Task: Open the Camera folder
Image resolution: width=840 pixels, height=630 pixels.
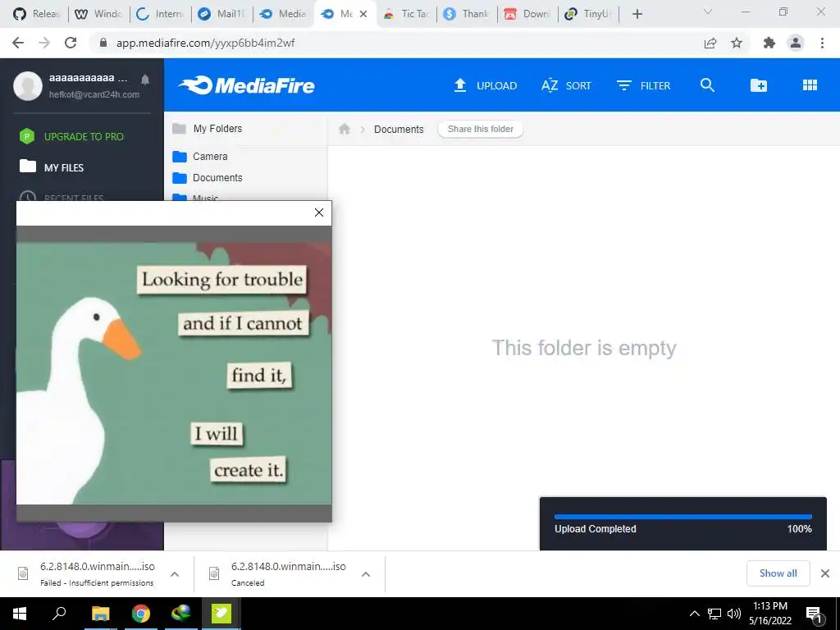Action: (x=200, y=157)
